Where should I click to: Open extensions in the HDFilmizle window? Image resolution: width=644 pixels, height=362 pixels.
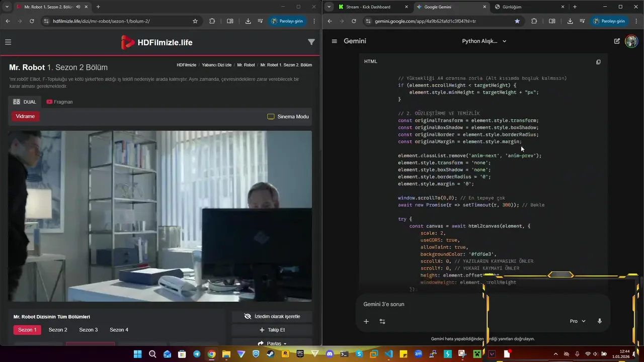(212, 21)
